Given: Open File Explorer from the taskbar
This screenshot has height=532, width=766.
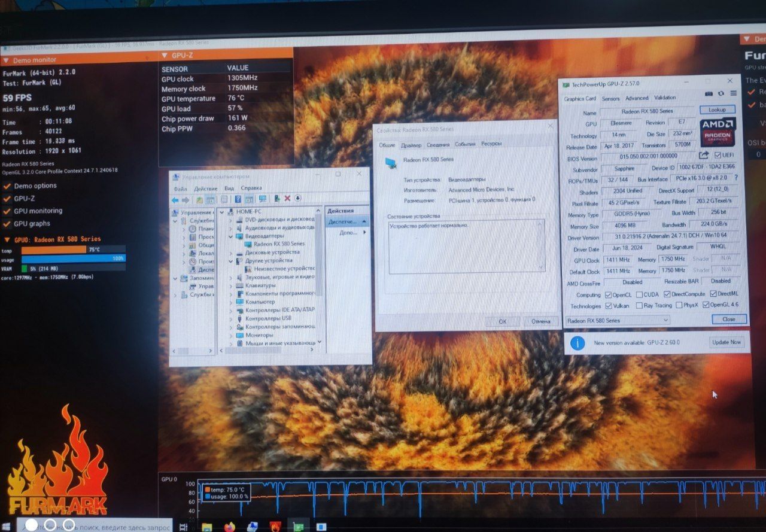Looking at the screenshot, I should [207, 527].
